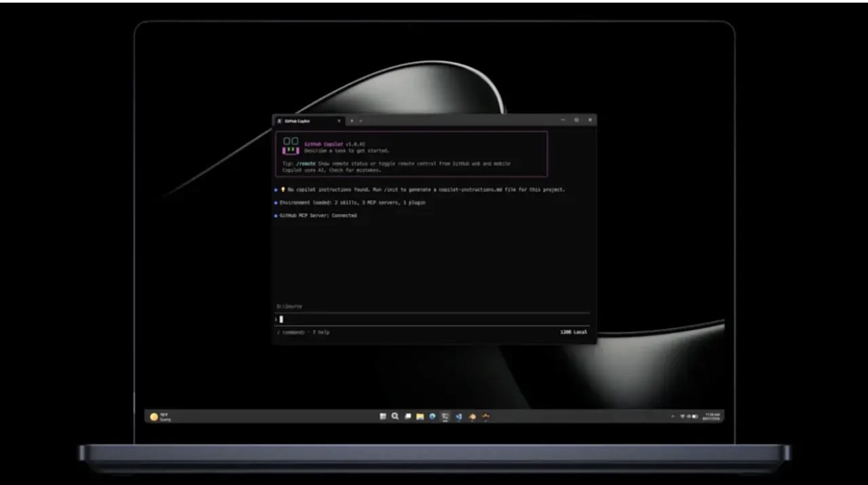Focus the Copilot prompt input line
The width and height of the screenshot is (868, 485).
pos(433,319)
